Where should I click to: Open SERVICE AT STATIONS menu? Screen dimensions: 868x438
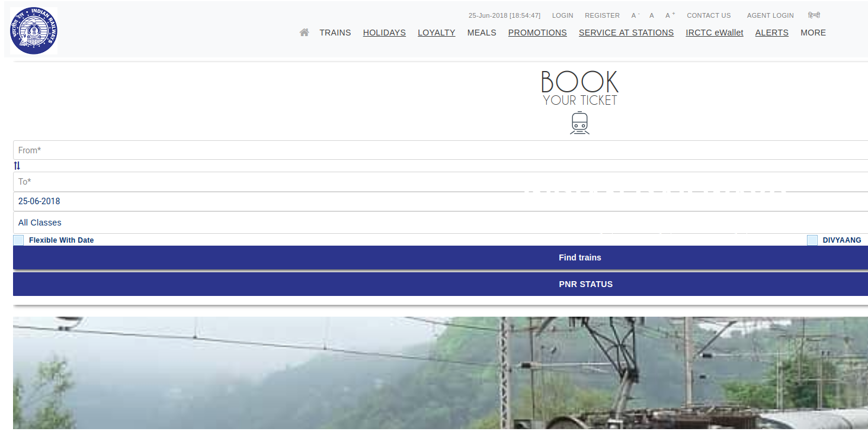point(626,33)
